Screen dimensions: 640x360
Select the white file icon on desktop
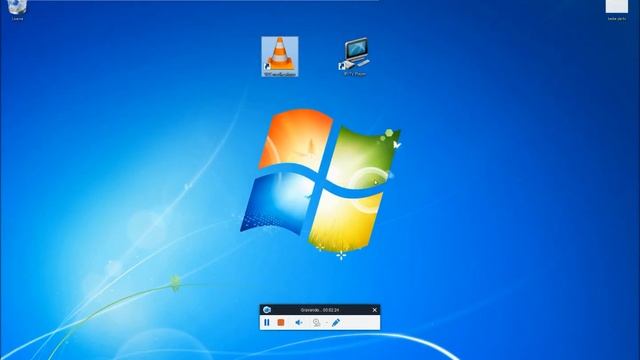pos(617,10)
